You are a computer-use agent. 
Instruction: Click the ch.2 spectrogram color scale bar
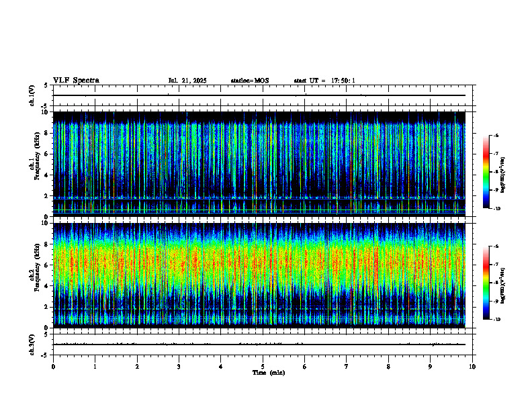coord(486,283)
